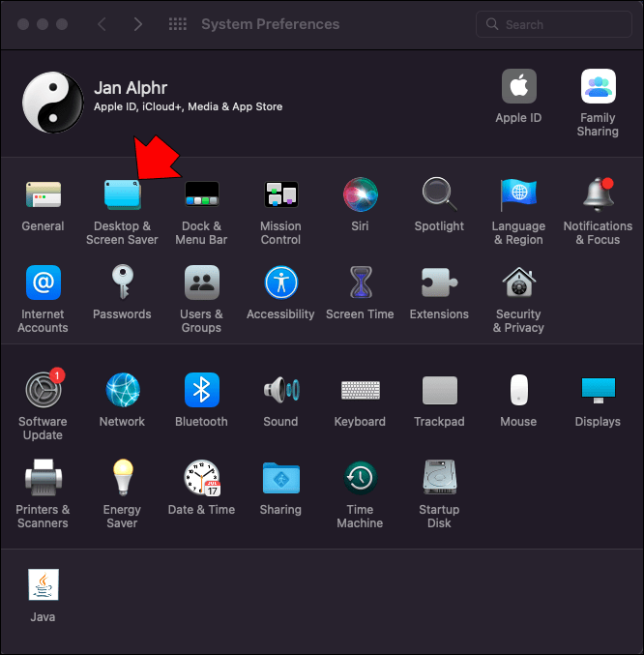
Task: Open Sharing preferences
Action: 280,478
